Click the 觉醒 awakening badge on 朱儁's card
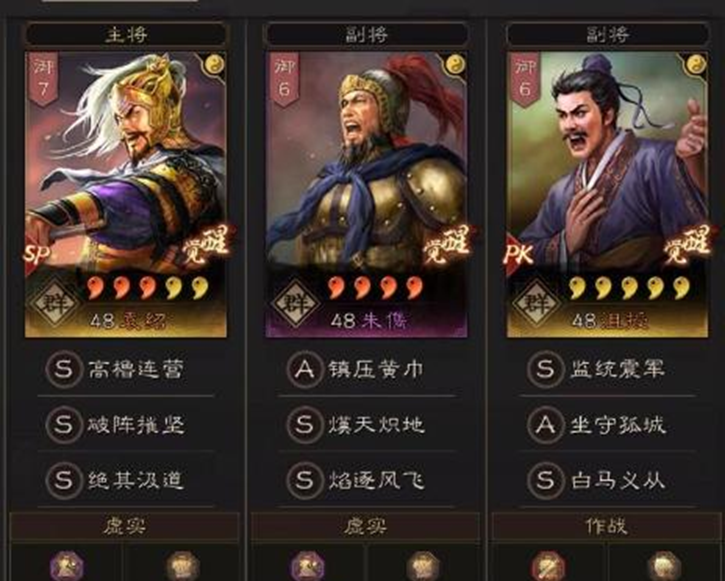725x581 pixels. click(x=448, y=246)
